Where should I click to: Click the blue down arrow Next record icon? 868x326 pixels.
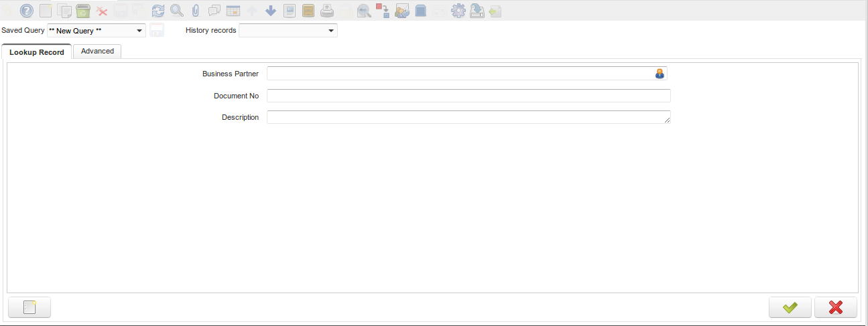pos(271,11)
